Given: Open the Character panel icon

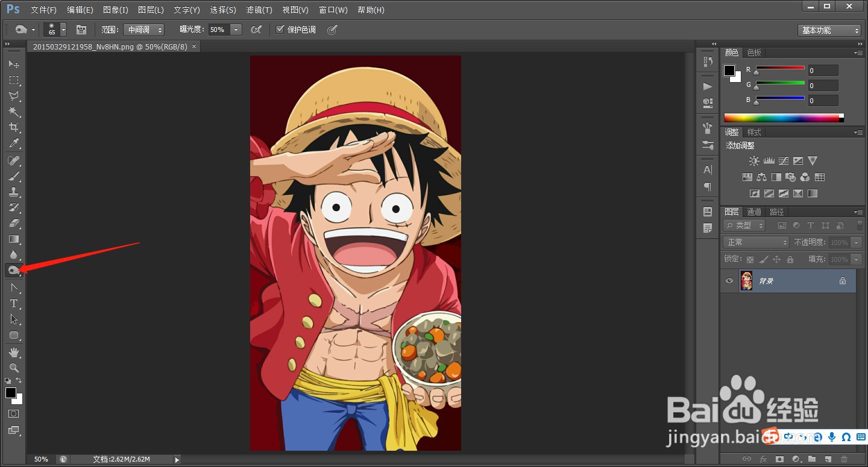Looking at the screenshot, I should (x=708, y=170).
